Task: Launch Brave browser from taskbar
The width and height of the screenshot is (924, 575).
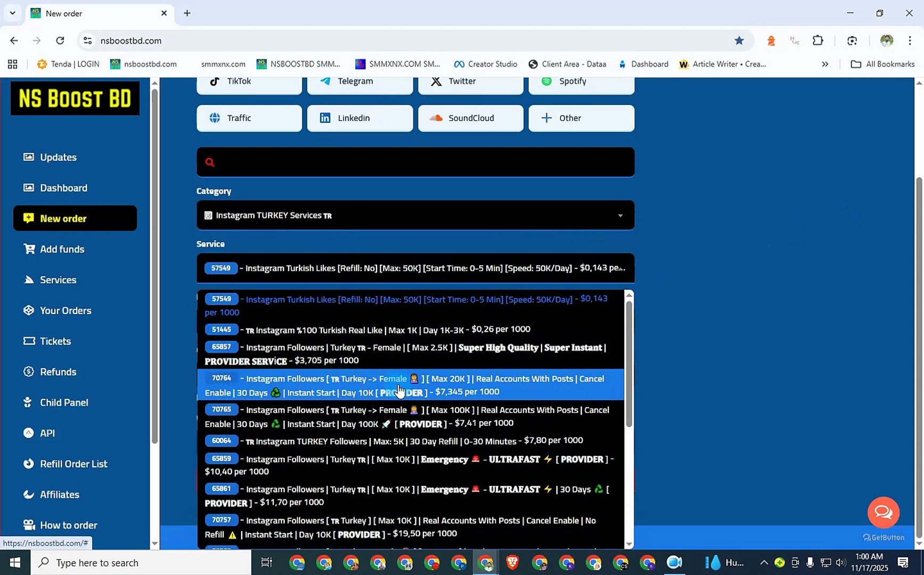Action: (512, 563)
